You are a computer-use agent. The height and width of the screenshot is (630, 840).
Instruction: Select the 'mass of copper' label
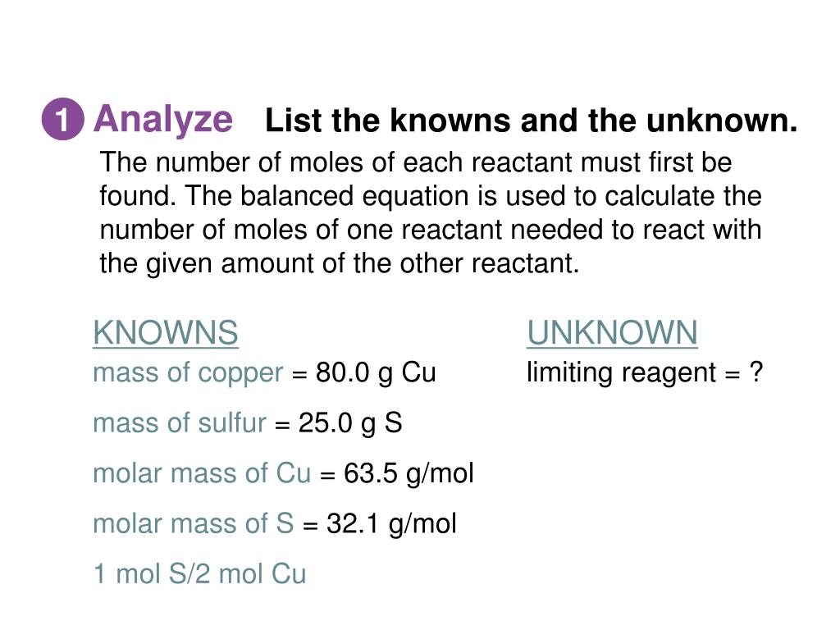point(188,373)
